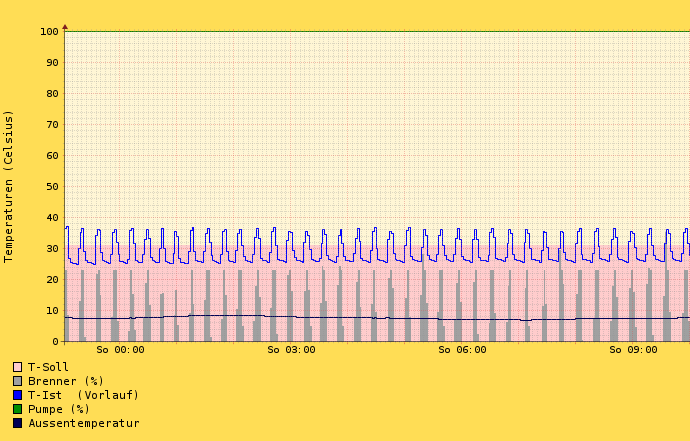The image size is (690, 441).
Task: Select the Brenner (%) legend text
Action: point(66,381)
